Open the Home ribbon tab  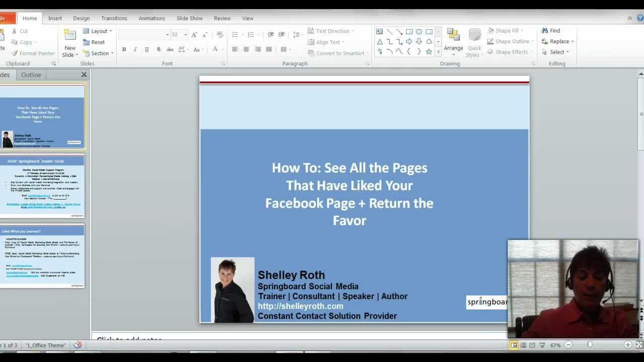tap(30, 18)
